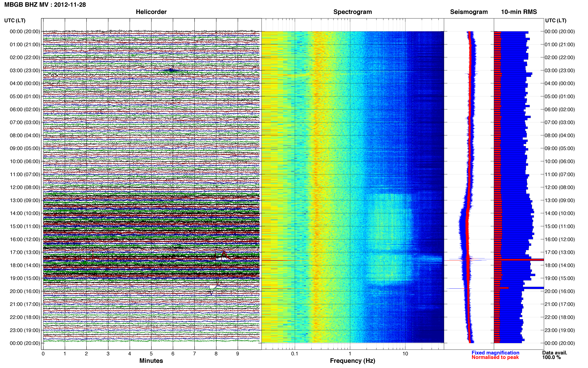
Task: Click spectrogram frequency tick 10
Action: click(x=405, y=354)
